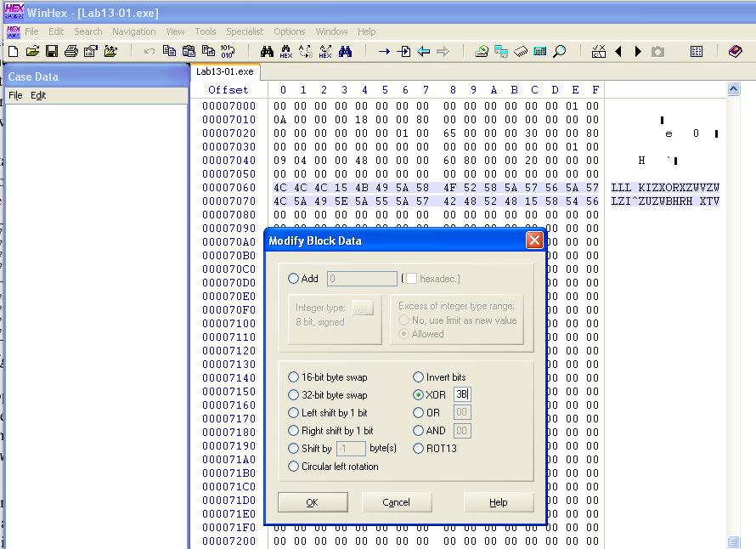The width and height of the screenshot is (756, 549).
Task: Open Case Data Edit menu
Action: (x=38, y=95)
